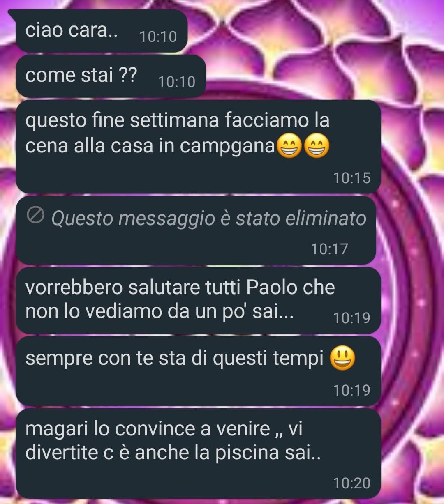Tap the message about la piscina

(198, 453)
